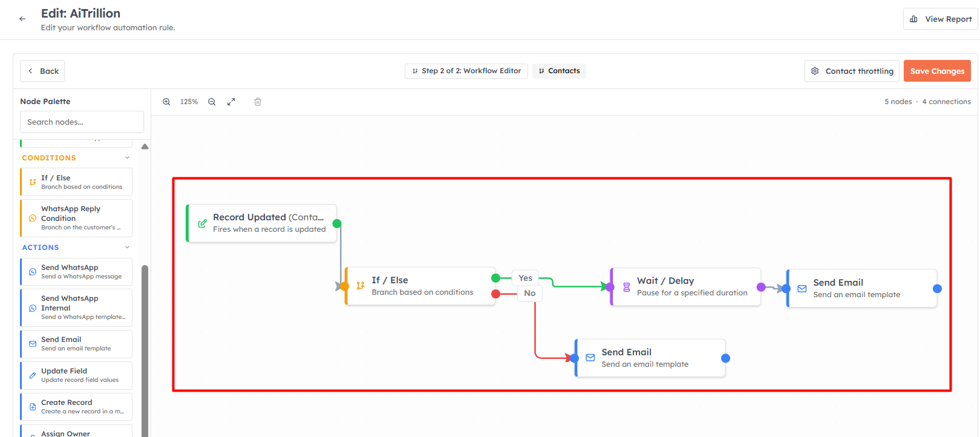Select the Contacts chip
Screen dimensions: 980x437
pyautogui.click(x=559, y=71)
